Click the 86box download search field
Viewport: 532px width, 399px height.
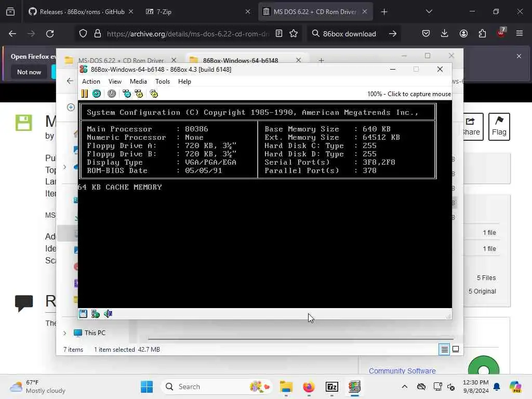pyautogui.click(x=350, y=34)
